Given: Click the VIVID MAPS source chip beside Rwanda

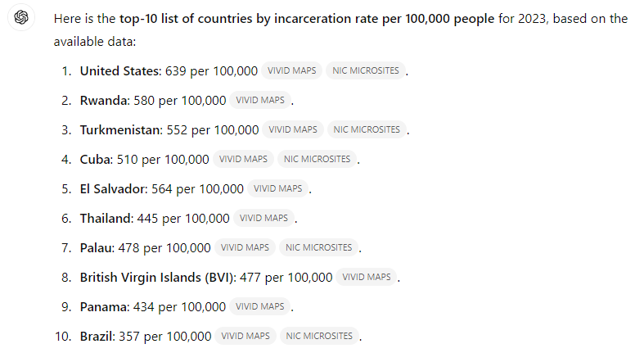Looking at the screenshot, I should click(260, 100).
